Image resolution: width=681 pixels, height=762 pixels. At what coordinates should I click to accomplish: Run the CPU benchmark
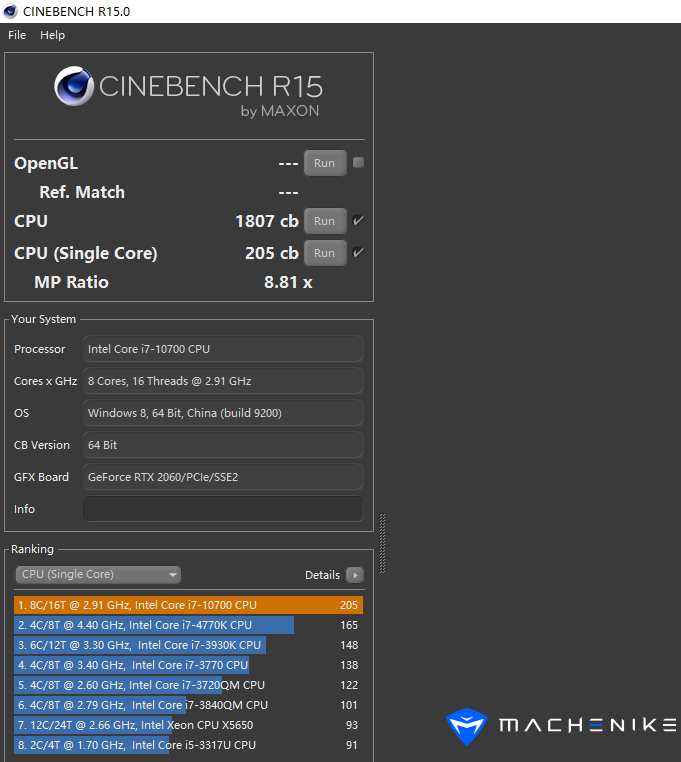tap(325, 221)
